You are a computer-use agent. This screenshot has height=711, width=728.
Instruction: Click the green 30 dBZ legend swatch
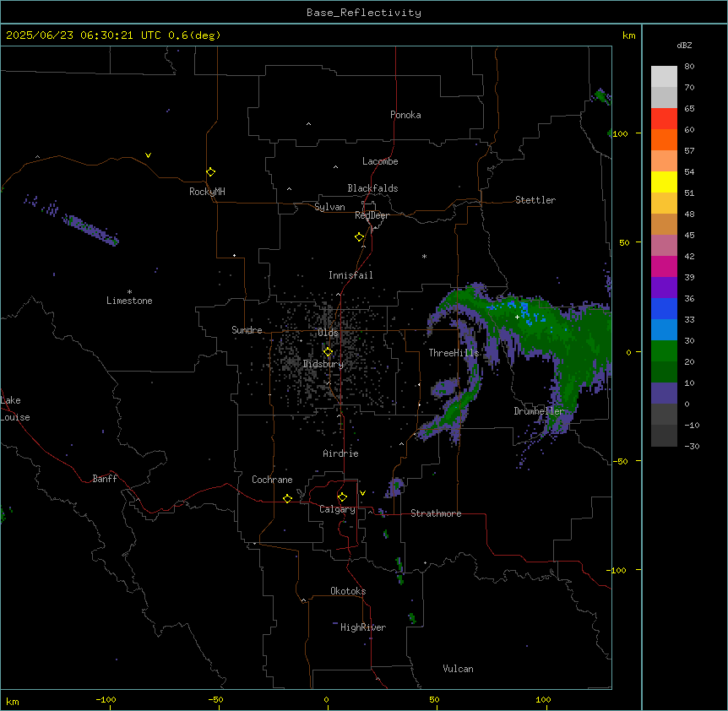pos(664,350)
